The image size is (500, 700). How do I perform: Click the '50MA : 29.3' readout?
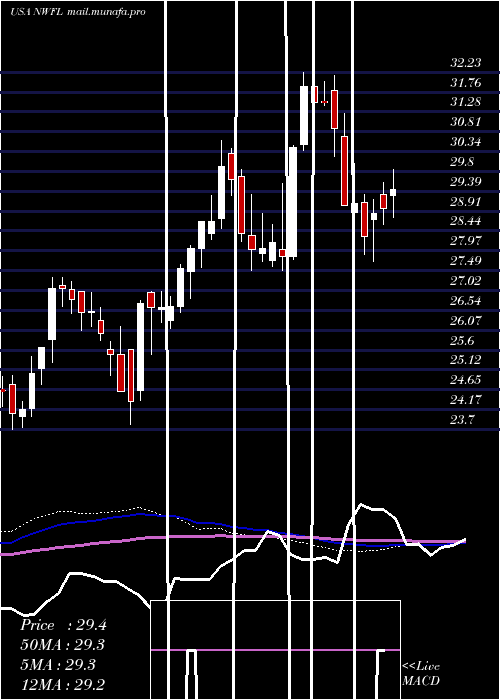[x=63, y=645]
